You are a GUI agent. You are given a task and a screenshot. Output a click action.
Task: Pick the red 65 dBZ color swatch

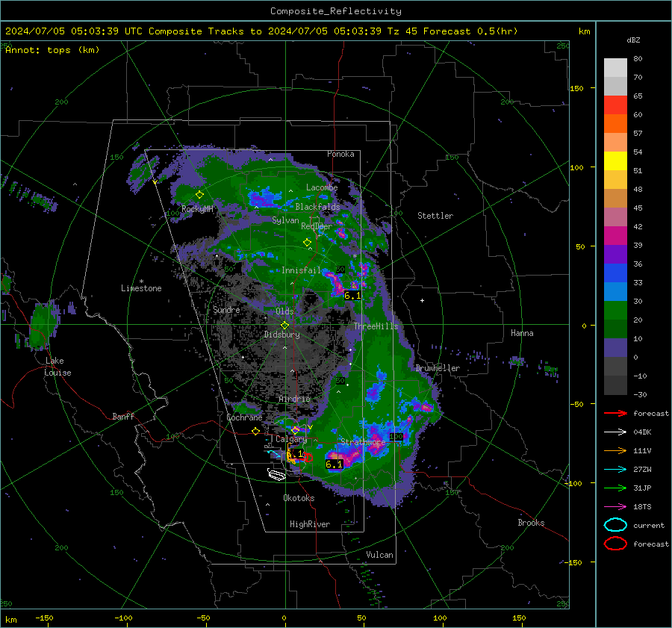click(615, 105)
